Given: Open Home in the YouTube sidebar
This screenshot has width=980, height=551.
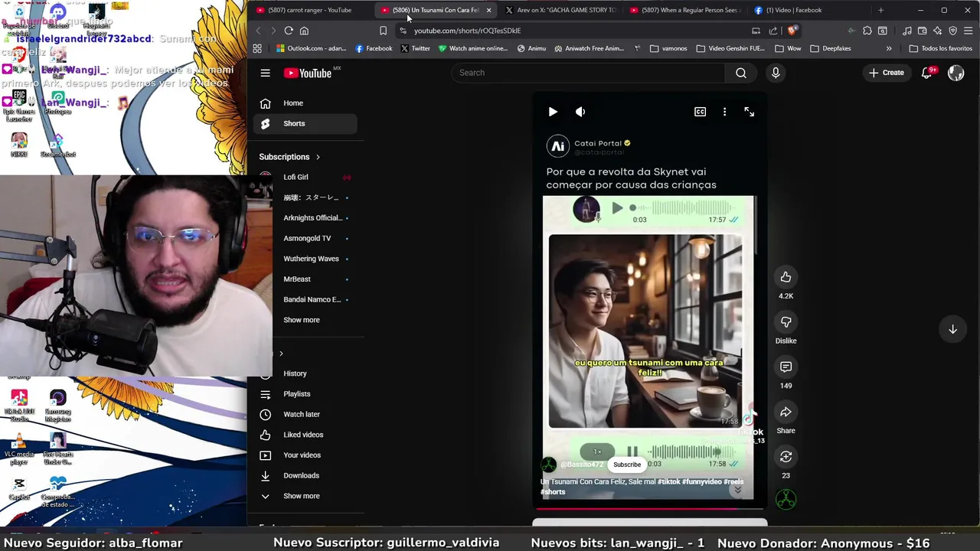Looking at the screenshot, I should [x=305, y=103].
